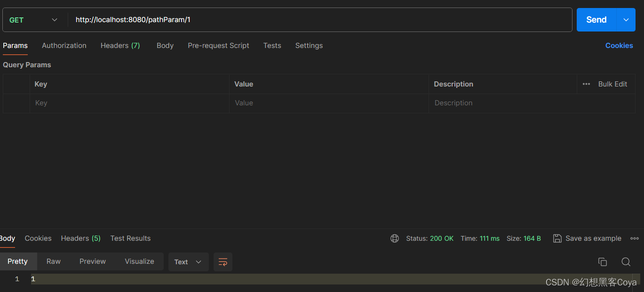The height and width of the screenshot is (292, 644).
Task: Open the Cookies link
Action: [x=619, y=46]
